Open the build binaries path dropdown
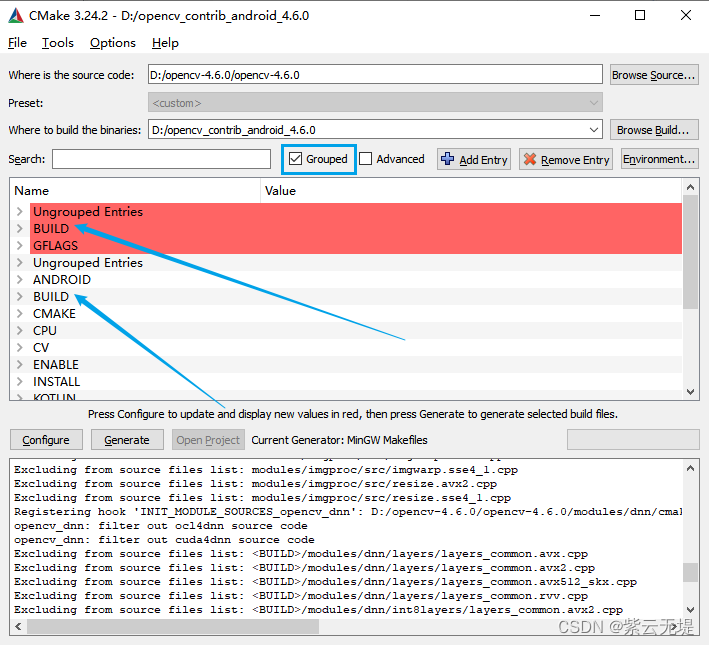Screen dimensions: 709x645 coord(594,130)
